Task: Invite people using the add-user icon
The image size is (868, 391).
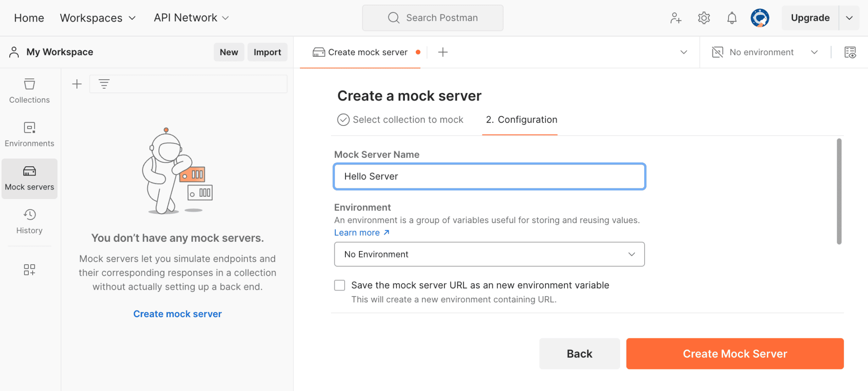Action: click(x=675, y=18)
